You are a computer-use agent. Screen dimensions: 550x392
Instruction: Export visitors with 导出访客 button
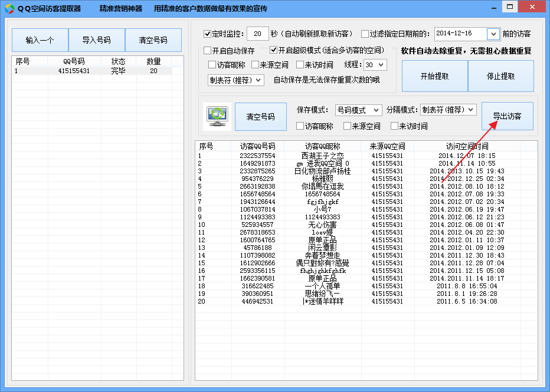click(x=507, y=116)
